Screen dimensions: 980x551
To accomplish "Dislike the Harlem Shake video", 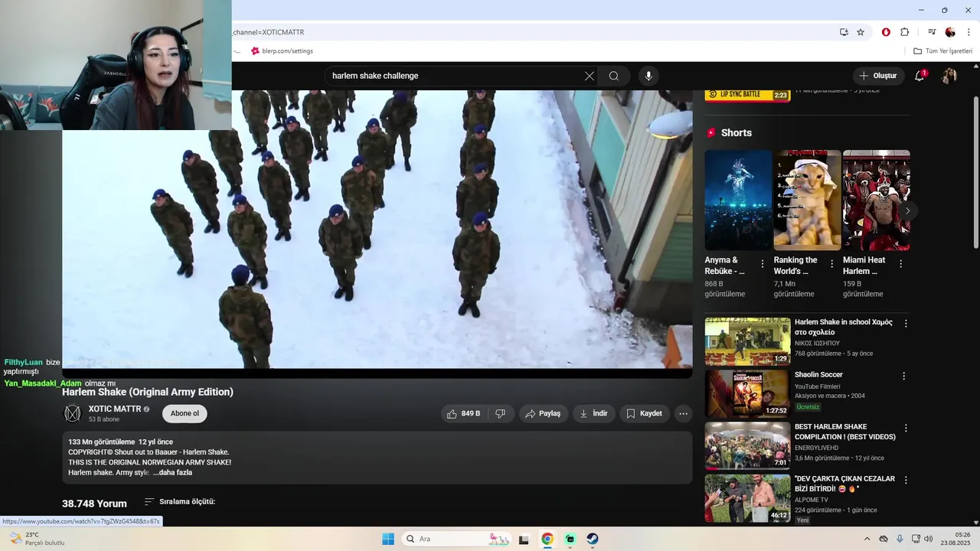I will click(500, 413).
